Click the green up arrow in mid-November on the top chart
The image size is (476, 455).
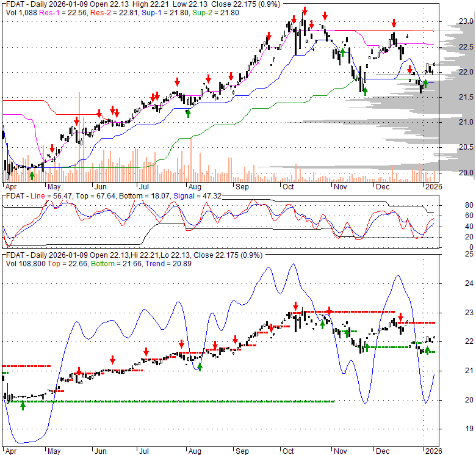(x=366, y=92)
